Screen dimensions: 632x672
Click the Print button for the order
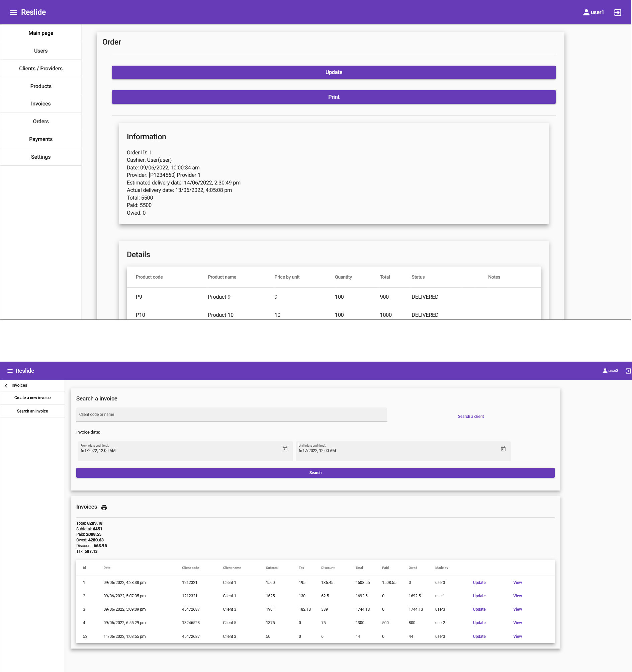tap(334, 97)
